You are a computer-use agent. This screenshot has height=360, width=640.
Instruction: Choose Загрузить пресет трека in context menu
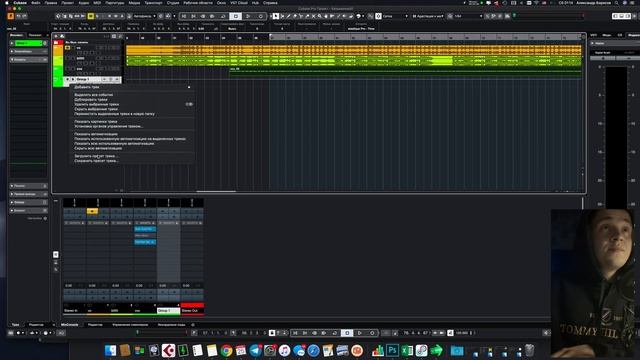point(96,156)
